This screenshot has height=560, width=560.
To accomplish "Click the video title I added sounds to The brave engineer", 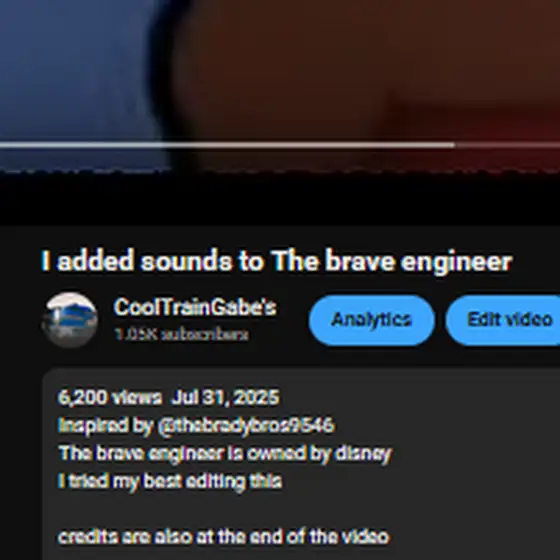I will [277, 261].
